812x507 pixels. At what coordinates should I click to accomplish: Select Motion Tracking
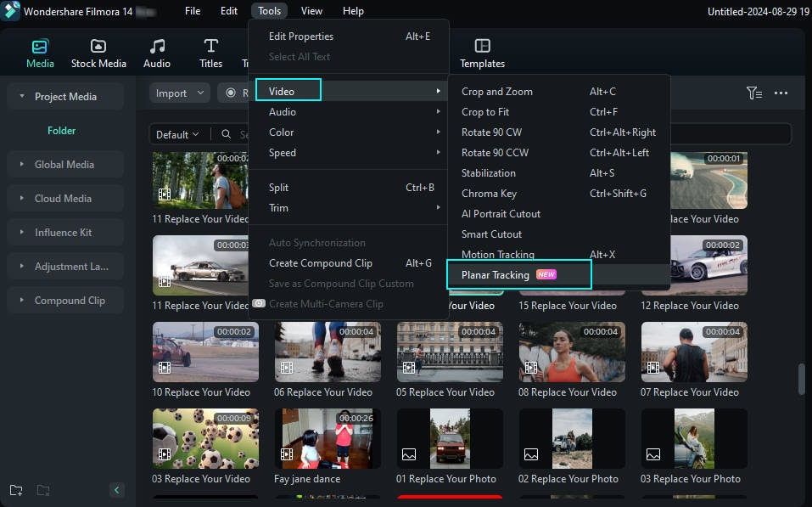(559, 253)
